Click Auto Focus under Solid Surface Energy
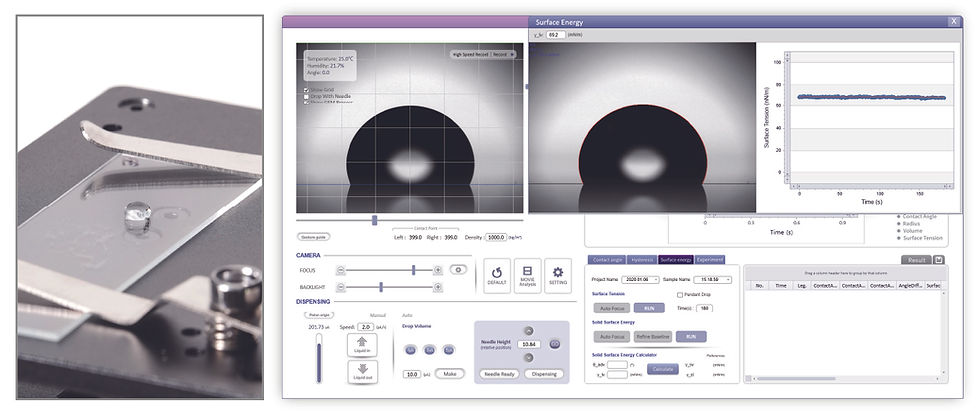The width and height of the screenshot is (980, 414). pyautogui.click(x=611, y=336)
